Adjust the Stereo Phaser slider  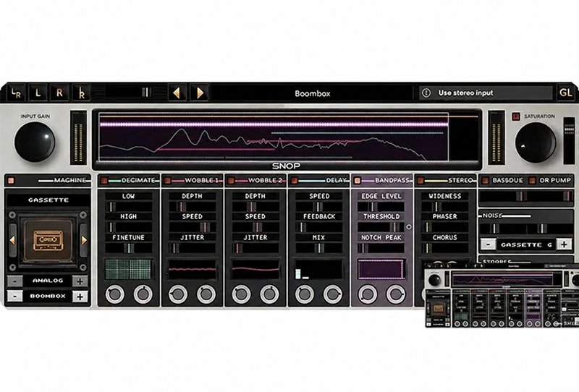pos(444,227)
